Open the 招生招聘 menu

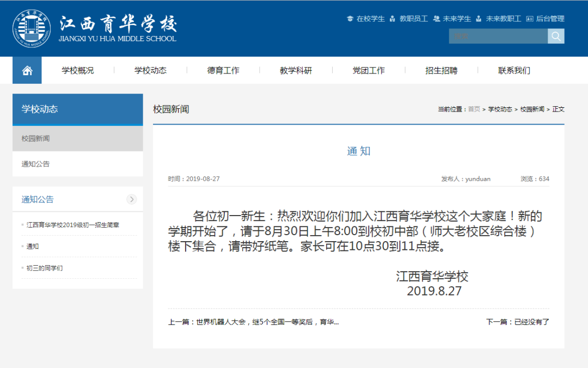pyautogui.click(x=442, y=70)
